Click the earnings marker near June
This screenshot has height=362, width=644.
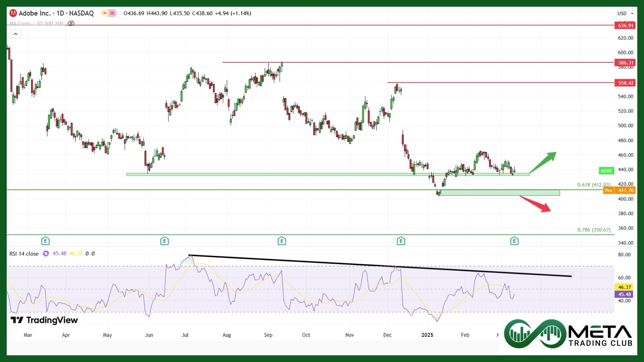point(164,241)
